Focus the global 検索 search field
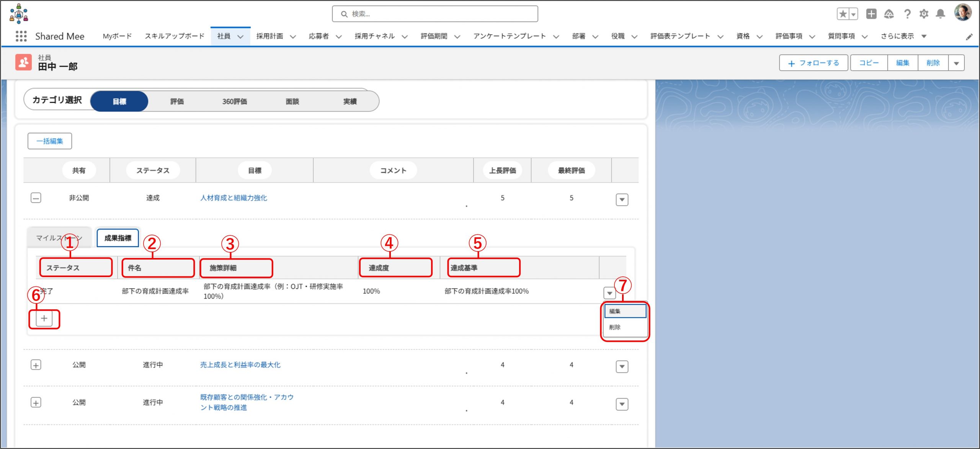 click(x=435, y=14)
